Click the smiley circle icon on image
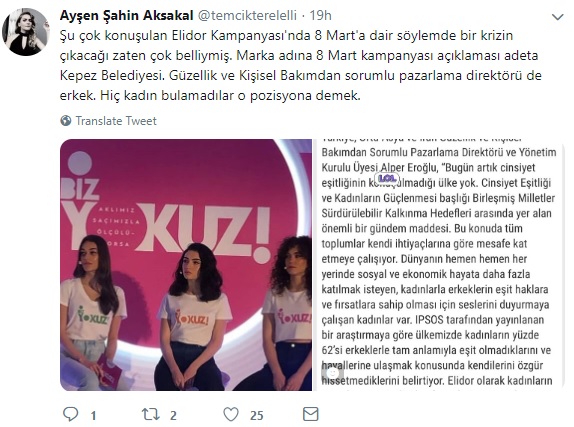The image size is (574, 427). (333, 373)
